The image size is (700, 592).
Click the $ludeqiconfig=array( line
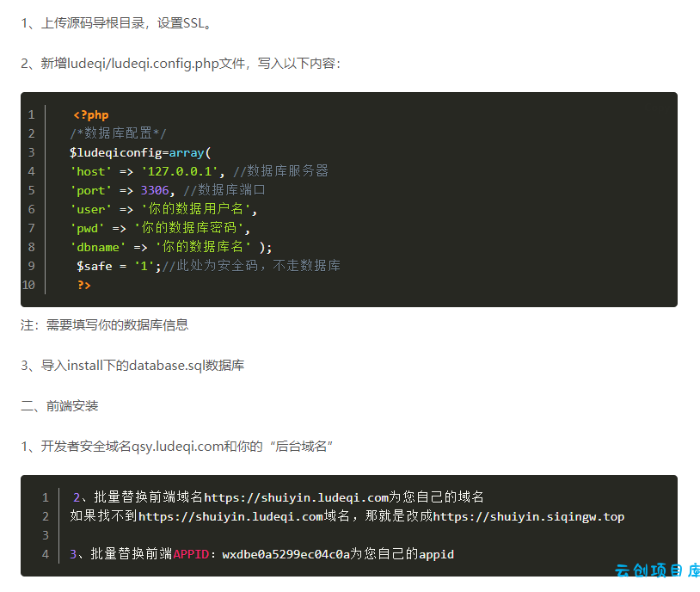pyautogui.click(x=140, y=153)
